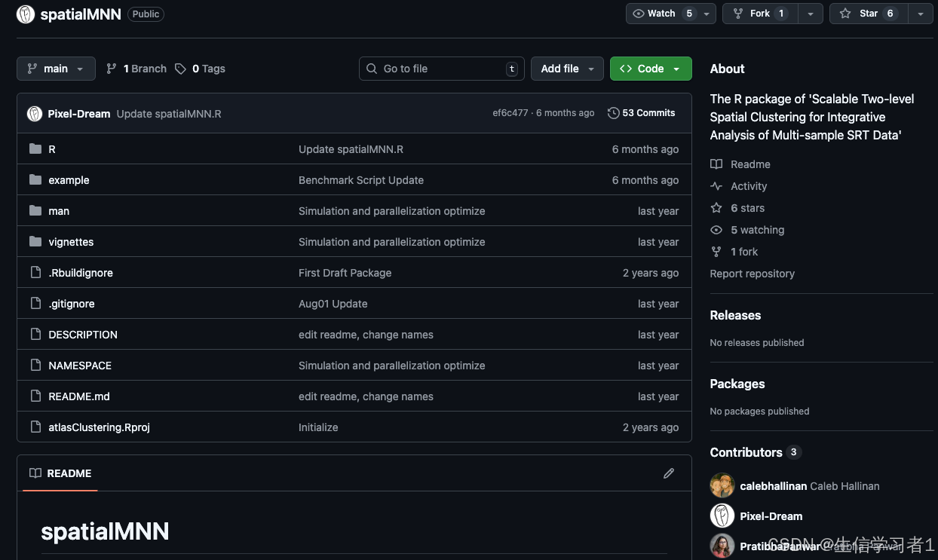
Task: Click the spatialMNN repository name at top
Action: coord(81,14)
